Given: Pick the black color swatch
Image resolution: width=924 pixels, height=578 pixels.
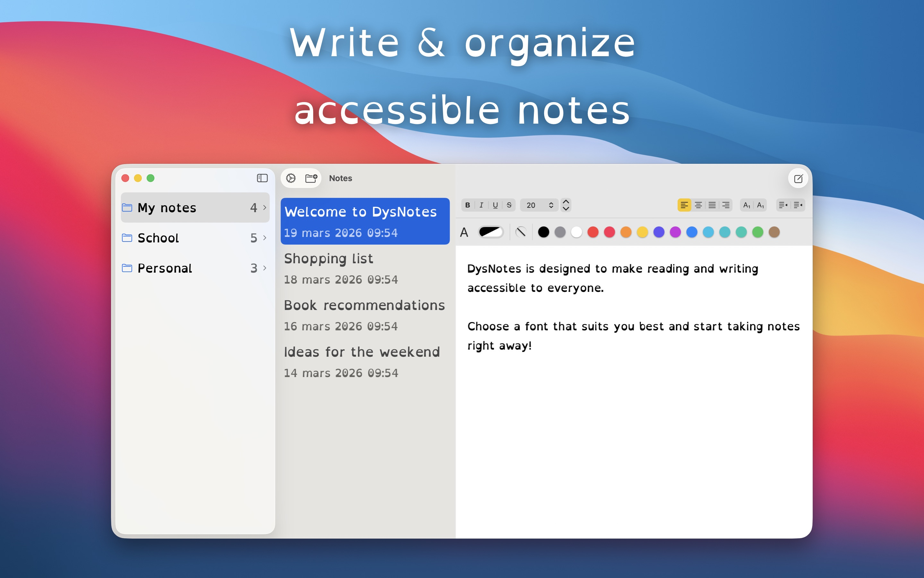Looking at the screenshot, I should tap(543, 232).
